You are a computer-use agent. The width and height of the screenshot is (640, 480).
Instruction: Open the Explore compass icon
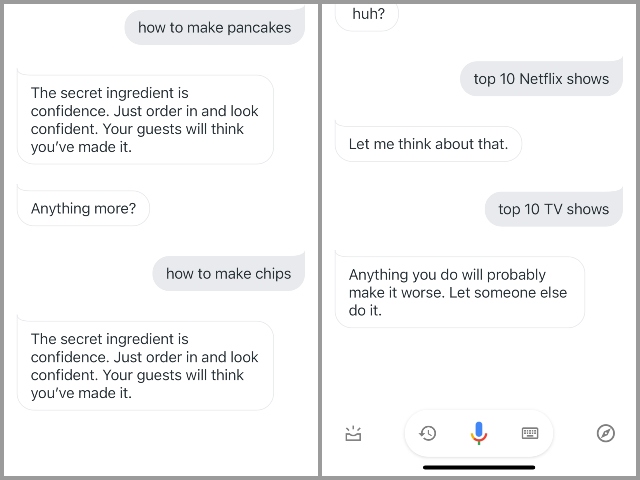point(605,433)
